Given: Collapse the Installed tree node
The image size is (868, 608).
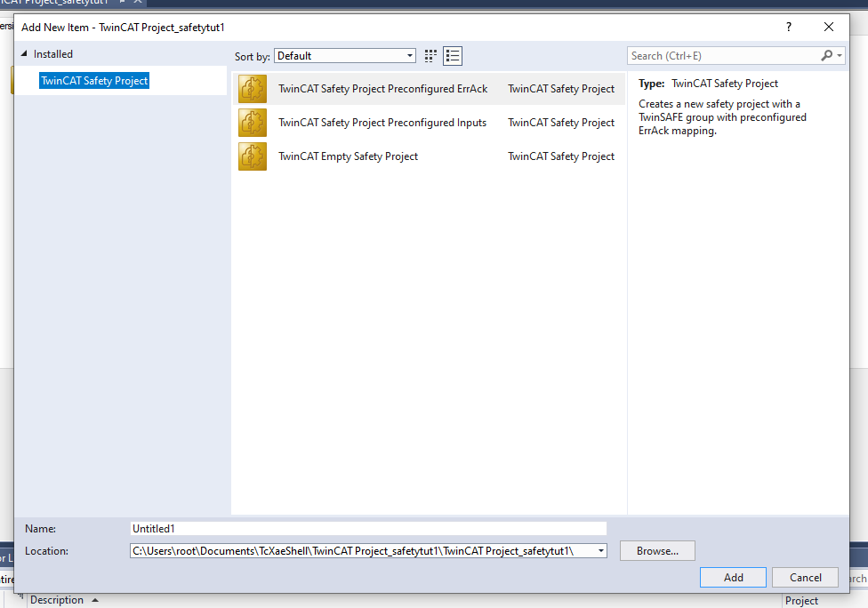Looking at the screenshot, I should coord(24,53).
